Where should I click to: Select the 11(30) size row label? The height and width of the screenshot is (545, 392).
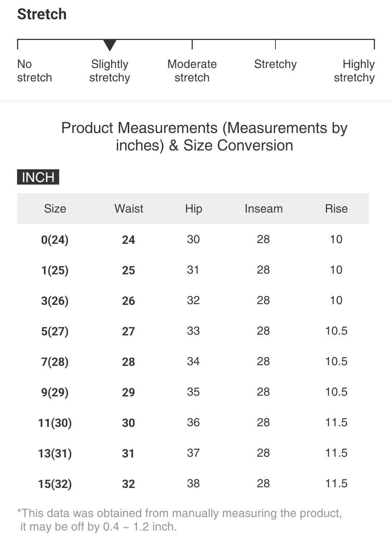coord(55,423)
